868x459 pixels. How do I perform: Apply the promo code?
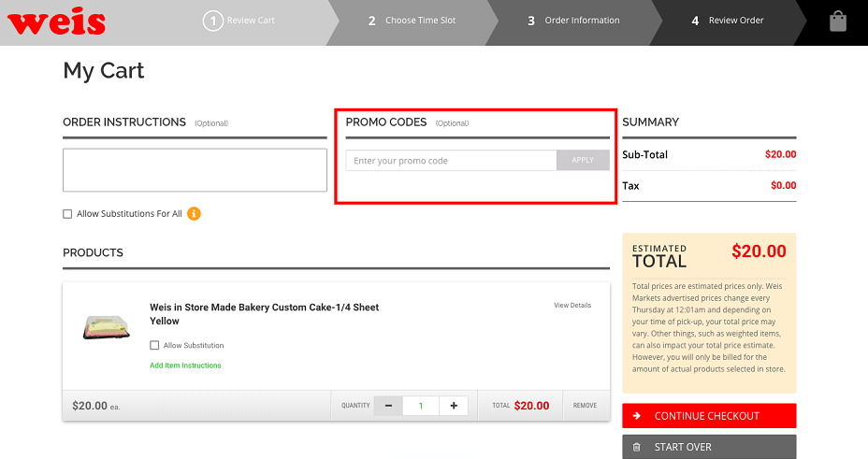click(x=583, y=161)
